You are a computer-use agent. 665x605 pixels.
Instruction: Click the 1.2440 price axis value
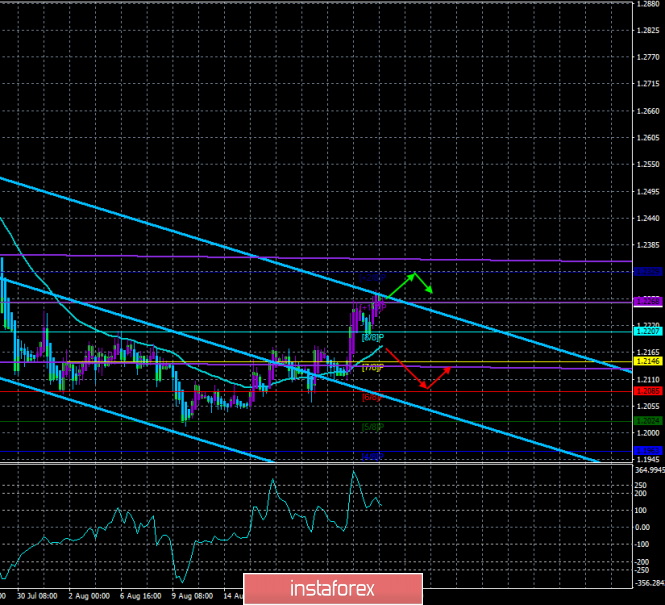648,218
